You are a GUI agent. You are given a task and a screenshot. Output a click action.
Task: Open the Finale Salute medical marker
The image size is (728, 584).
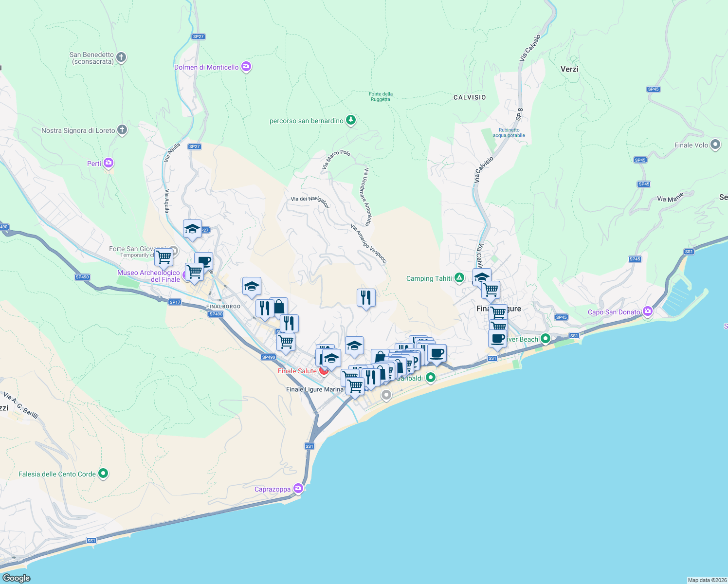point(324,371)
